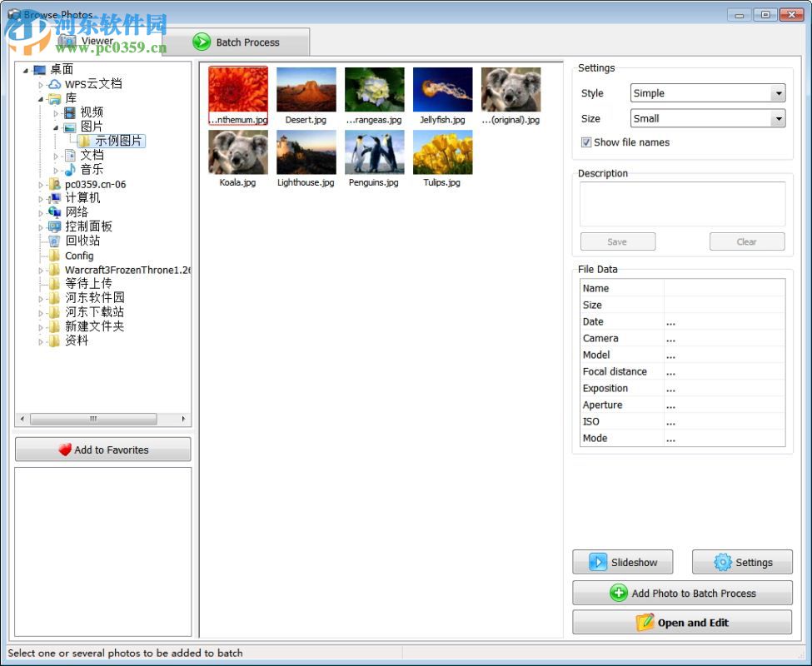Uncheck the Show file names checkbox
The height and width of the screenshot is (666, 812).
point(586,142)
